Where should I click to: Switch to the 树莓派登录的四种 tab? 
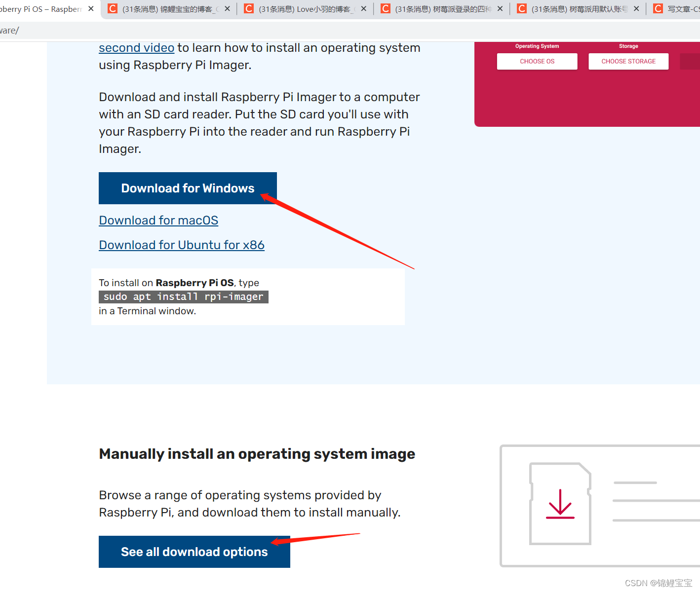click(441, 9)
